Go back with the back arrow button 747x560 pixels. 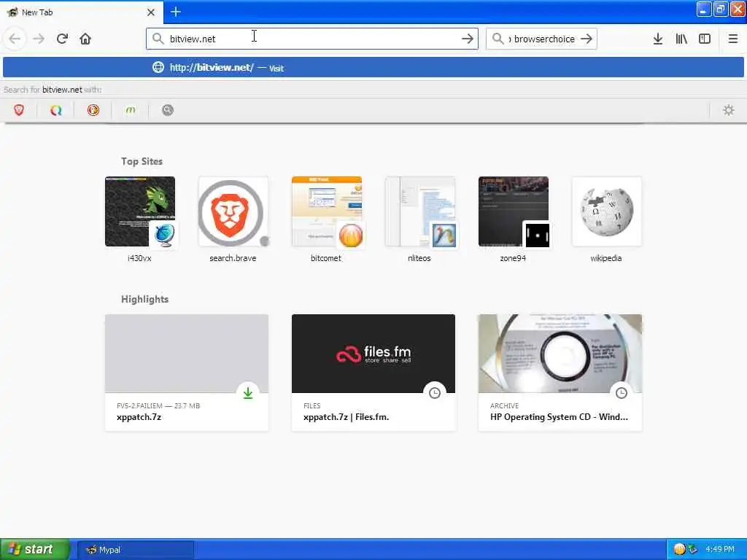(15, 39)
